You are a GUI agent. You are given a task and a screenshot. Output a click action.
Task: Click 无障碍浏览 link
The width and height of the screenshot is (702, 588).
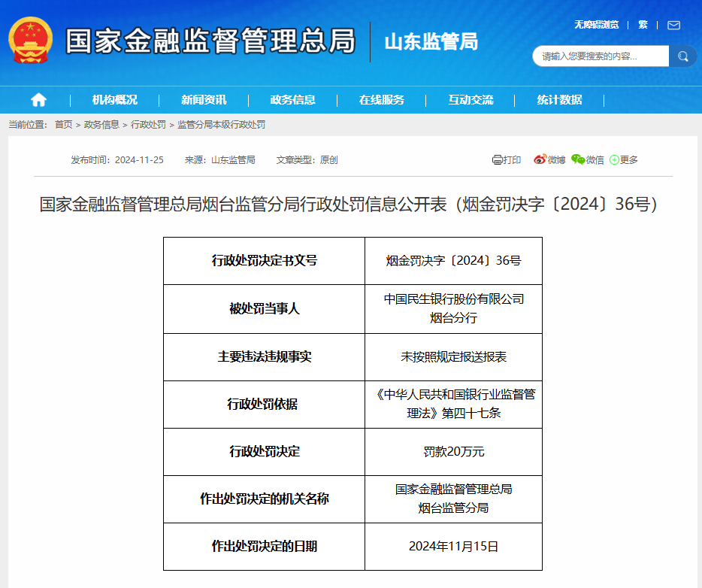tap(596, 25)
